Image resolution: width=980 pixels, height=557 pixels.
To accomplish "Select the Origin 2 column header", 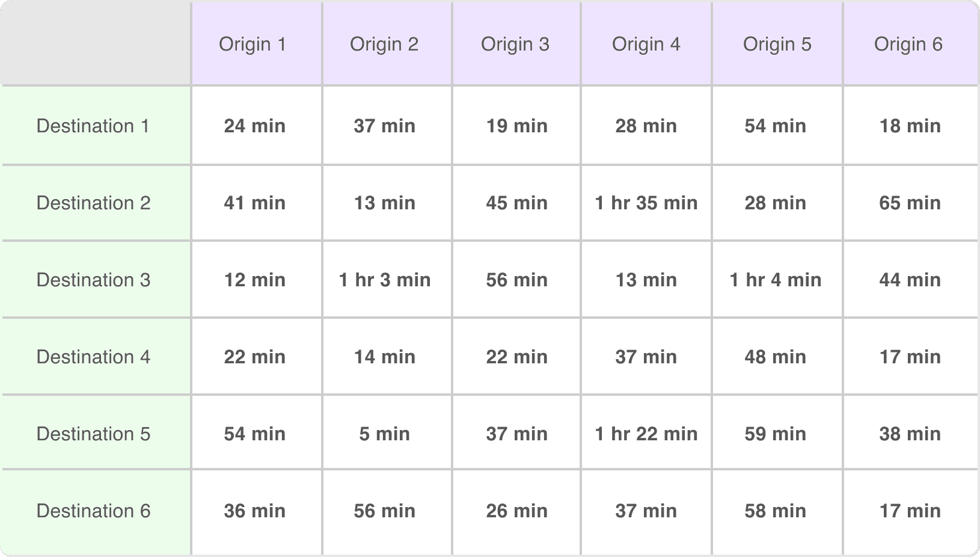I will coord(384,44).
